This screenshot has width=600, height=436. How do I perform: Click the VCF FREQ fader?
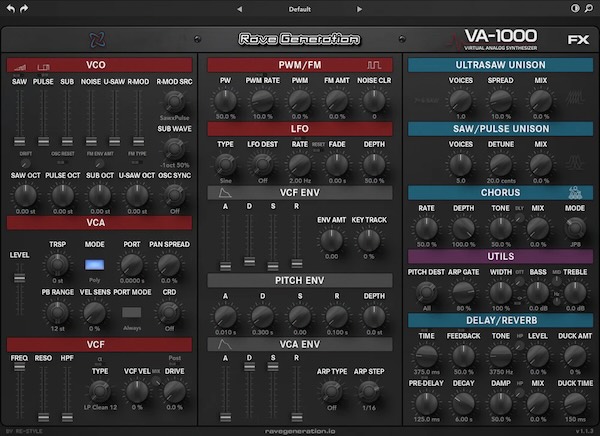pos(19,367)
